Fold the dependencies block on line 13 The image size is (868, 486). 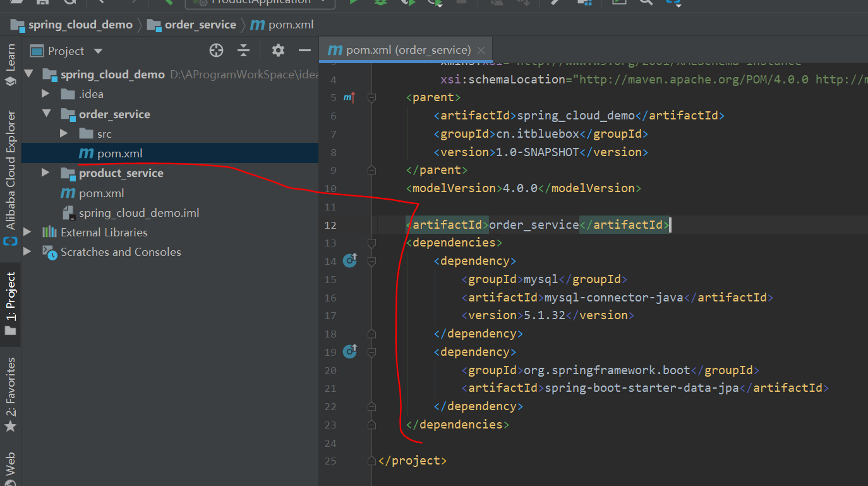[x=371, y=243]
